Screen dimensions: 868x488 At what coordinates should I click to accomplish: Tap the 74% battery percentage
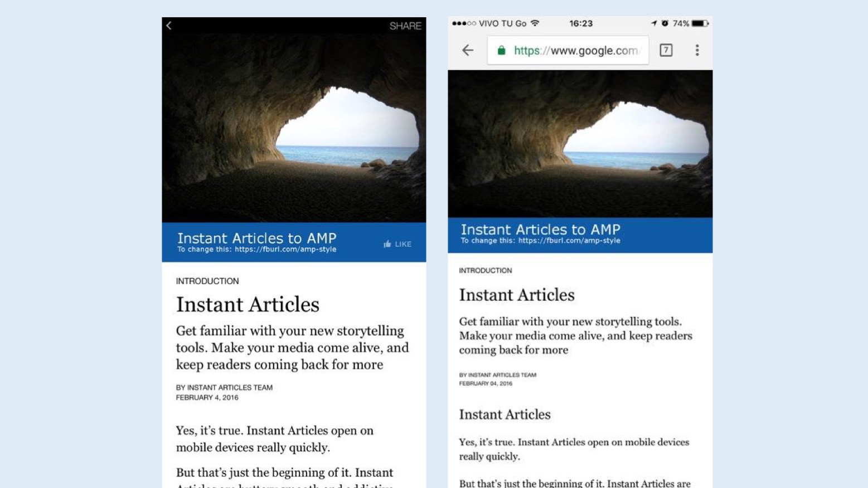point(681,23)
